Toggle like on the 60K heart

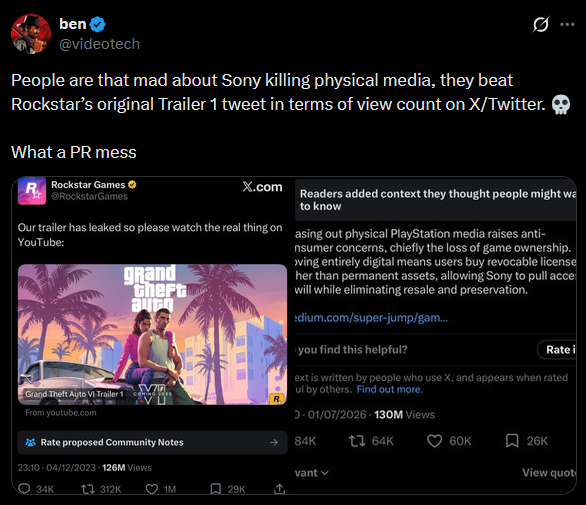click(434, 441)
